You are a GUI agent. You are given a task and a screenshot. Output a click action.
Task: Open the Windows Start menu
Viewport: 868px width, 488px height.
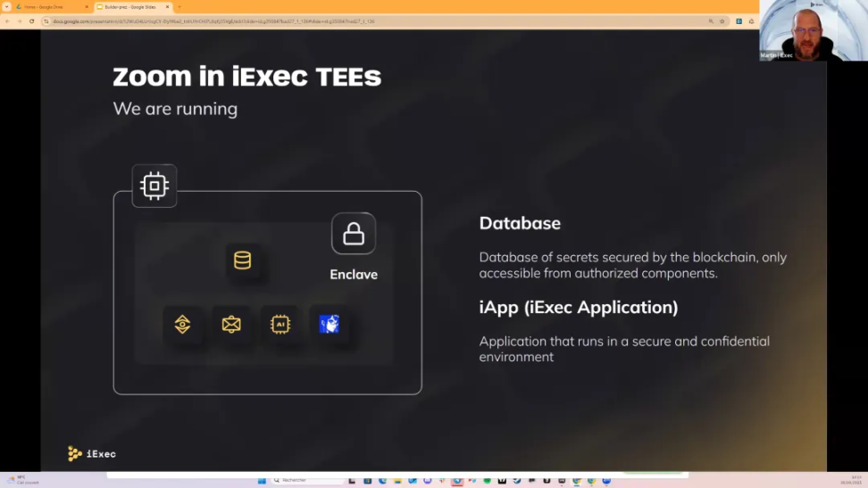[263, 480]
